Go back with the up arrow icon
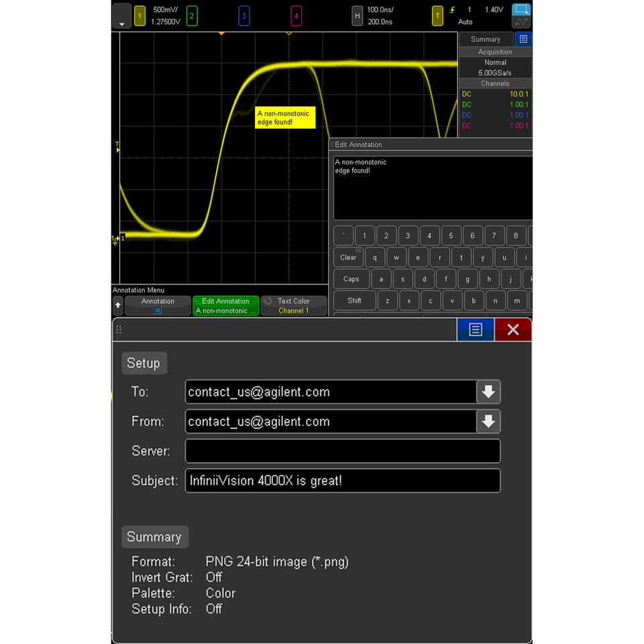Image resolution: width=644 pixels, height=644 pixels. coord(118,305)
